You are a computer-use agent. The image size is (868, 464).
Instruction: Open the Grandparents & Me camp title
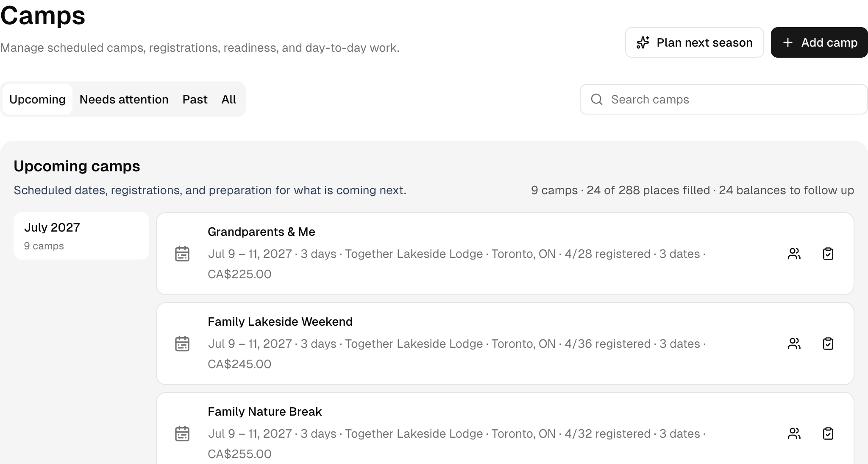[x=262, y=232]
